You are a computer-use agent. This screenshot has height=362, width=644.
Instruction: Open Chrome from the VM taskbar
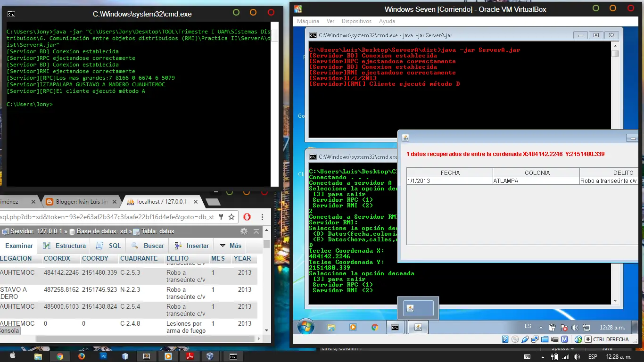point(374,327)
